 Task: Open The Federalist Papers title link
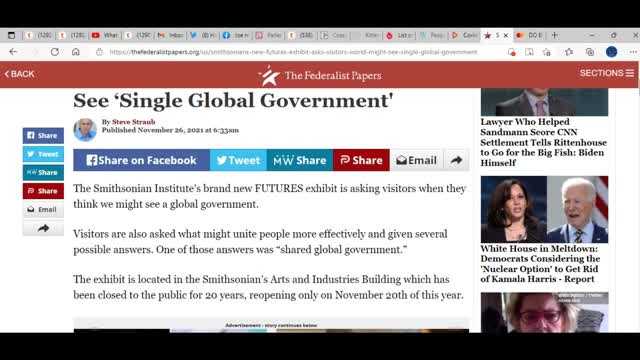(333, 76)
